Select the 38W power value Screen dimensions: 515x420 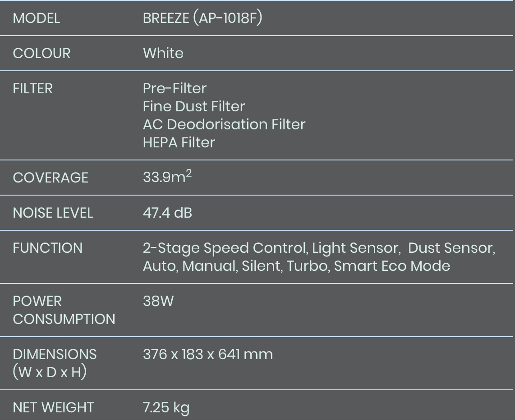point(158,301)
